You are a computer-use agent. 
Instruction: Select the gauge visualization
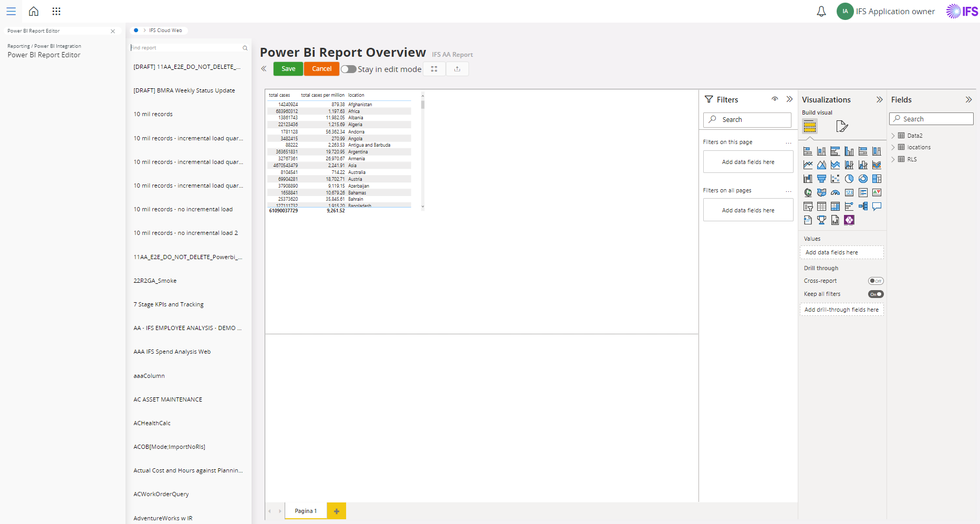click(836, 192)
